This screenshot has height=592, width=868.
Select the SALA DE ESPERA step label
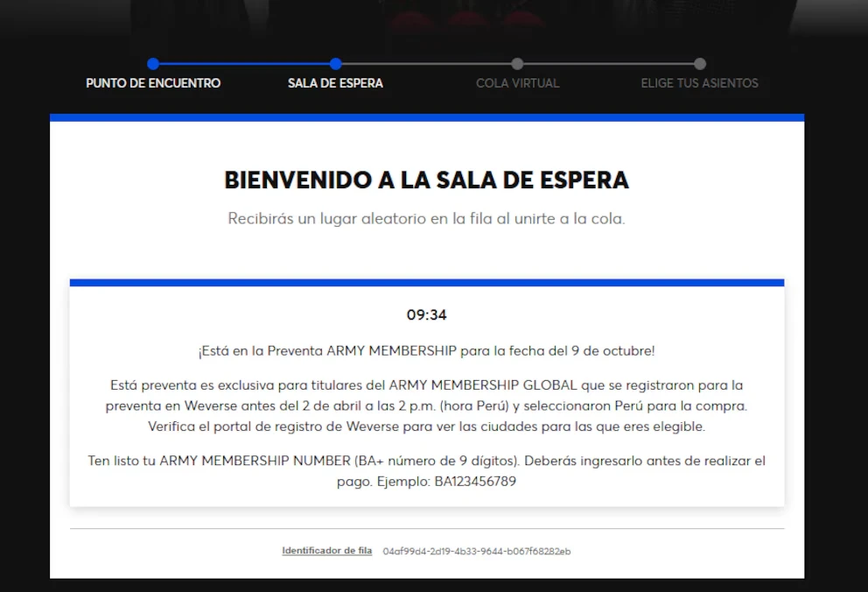[335, 83]
